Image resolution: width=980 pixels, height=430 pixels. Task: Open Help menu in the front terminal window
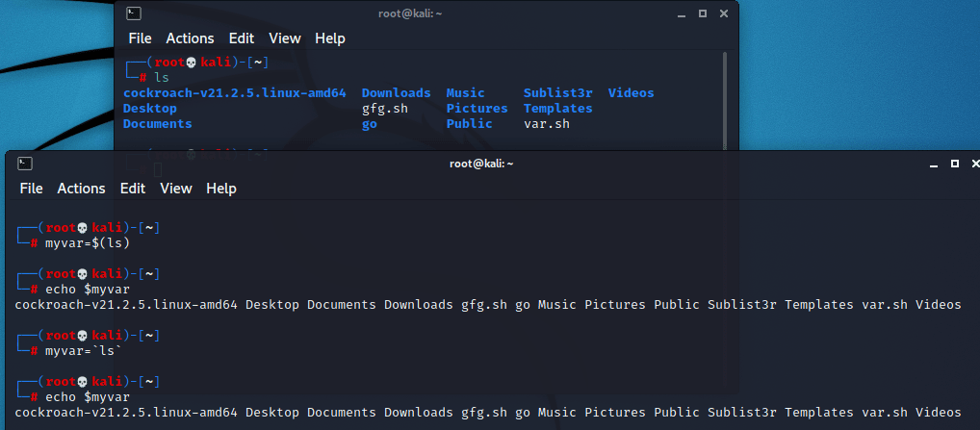pos(221,188)
